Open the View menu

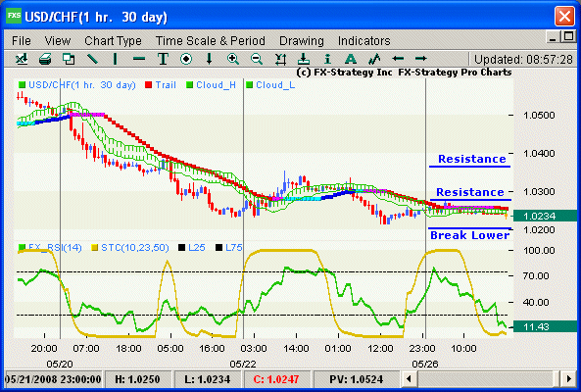pyautogui.click(x=58, y=41)
